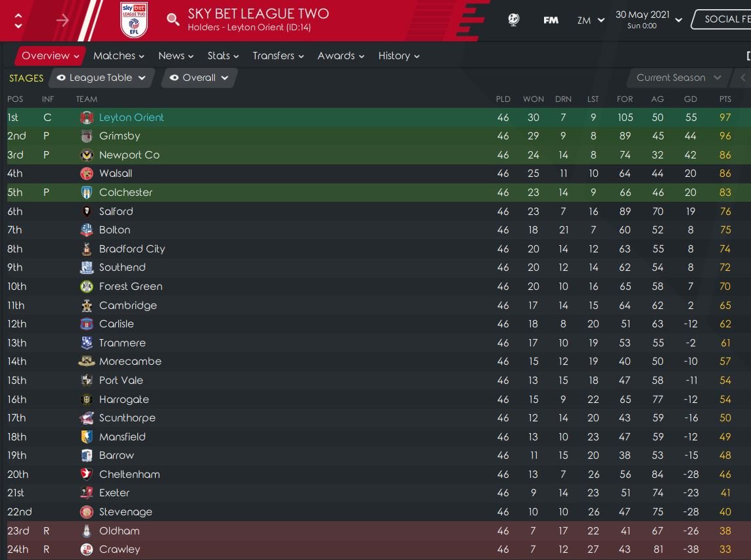The height and width of the screenshot is (560, 751).
Task: Click the FM logo button
Action: tap(551, 20)
